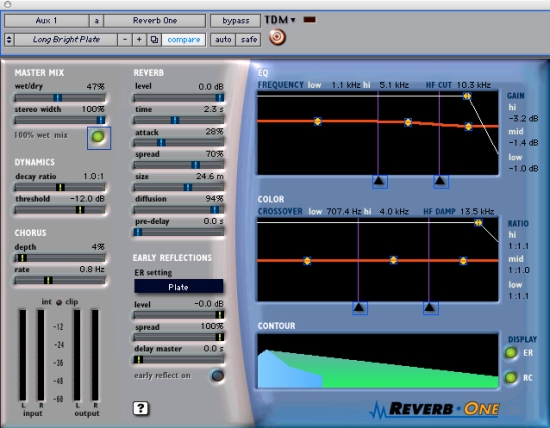Screen dimensions: 550x428
Task: Click the target automation icon
Action: [277, 37]
